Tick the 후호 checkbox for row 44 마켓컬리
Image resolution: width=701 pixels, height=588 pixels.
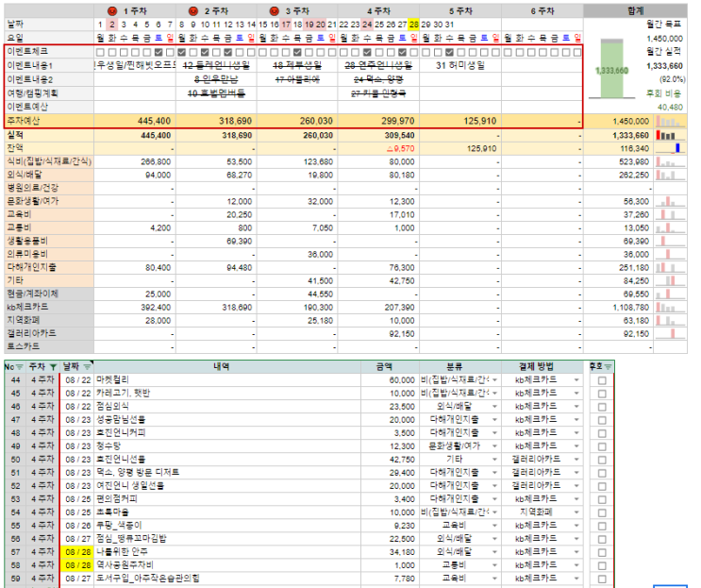pyautogui.click(x=602, y=380)
